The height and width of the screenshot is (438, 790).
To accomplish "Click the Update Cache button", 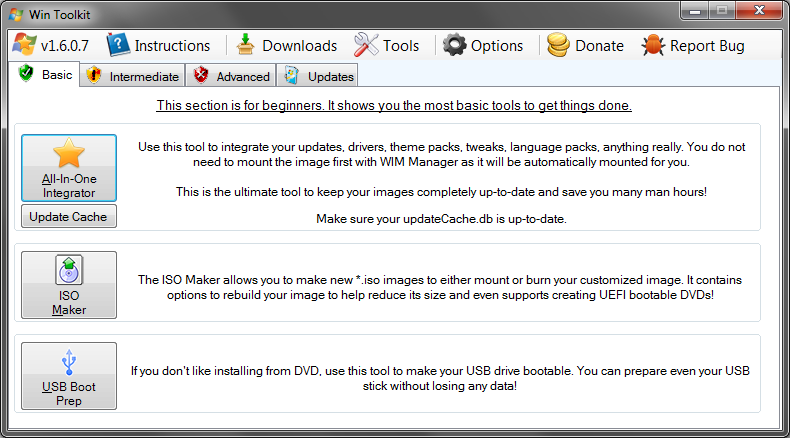I will click(x=69, y=216).
